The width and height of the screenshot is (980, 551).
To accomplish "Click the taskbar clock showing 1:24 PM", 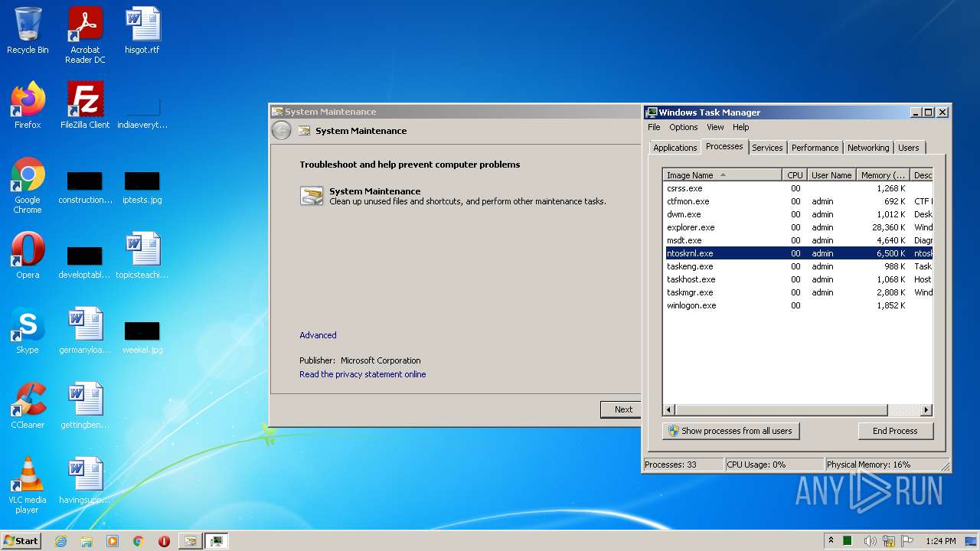I will coord(940,541).
